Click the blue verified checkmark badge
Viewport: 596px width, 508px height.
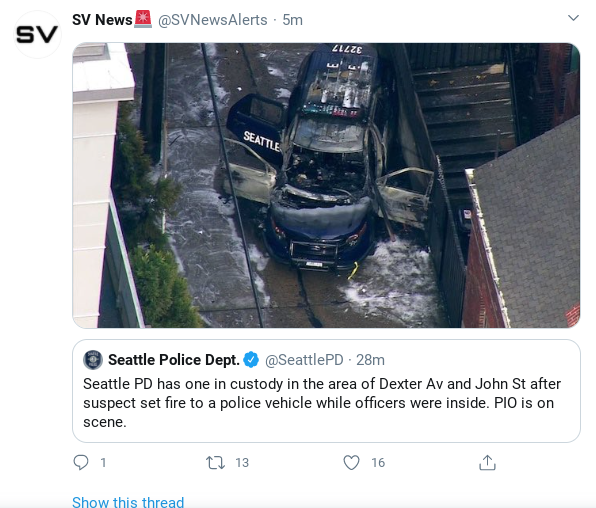coord(251,360)
